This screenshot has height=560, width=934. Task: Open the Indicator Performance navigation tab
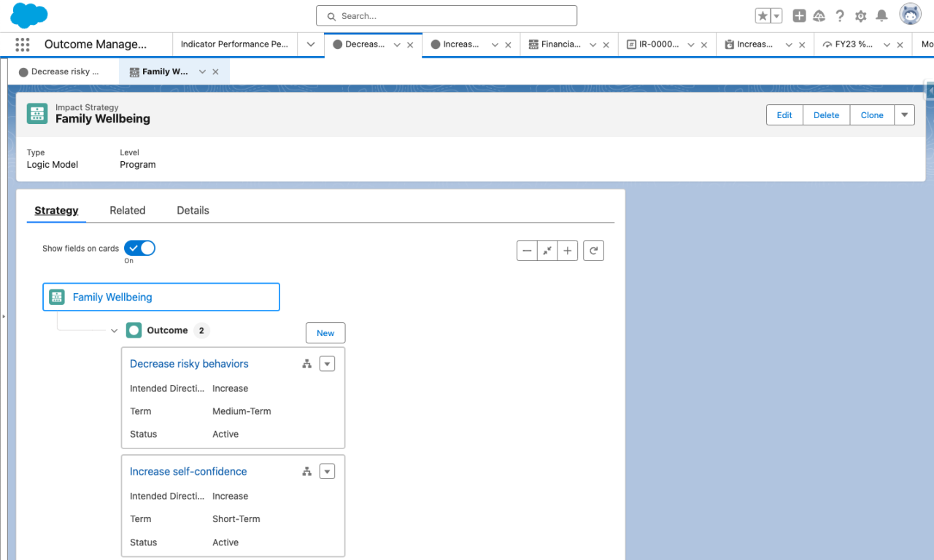click(234, 44)
